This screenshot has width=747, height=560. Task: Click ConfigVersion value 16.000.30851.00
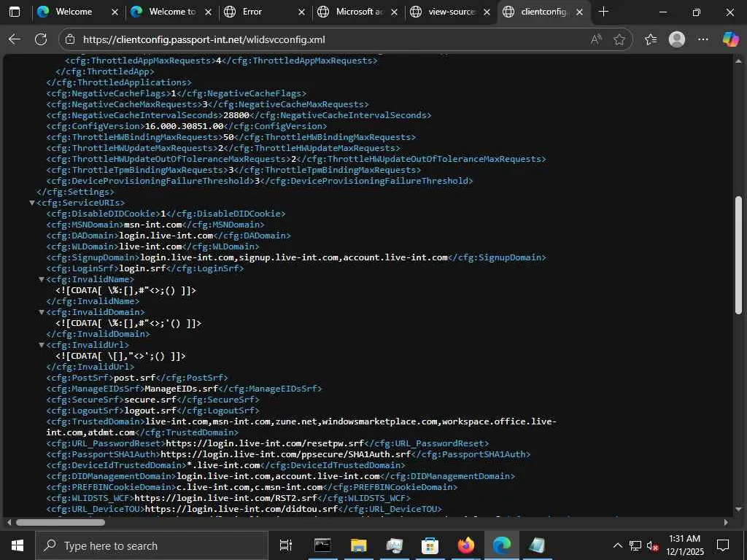pyautogui.click(x=184, y=126)
